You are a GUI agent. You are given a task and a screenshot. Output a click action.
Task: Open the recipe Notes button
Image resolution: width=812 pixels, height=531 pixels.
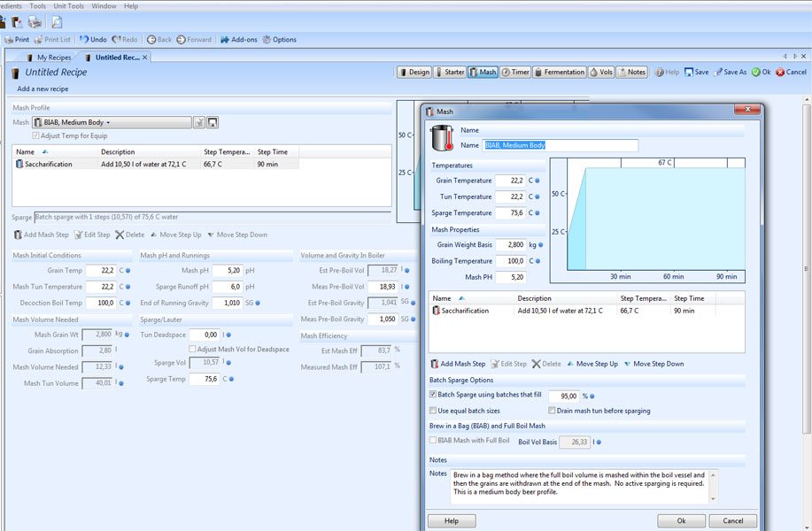tap(632, 73)
